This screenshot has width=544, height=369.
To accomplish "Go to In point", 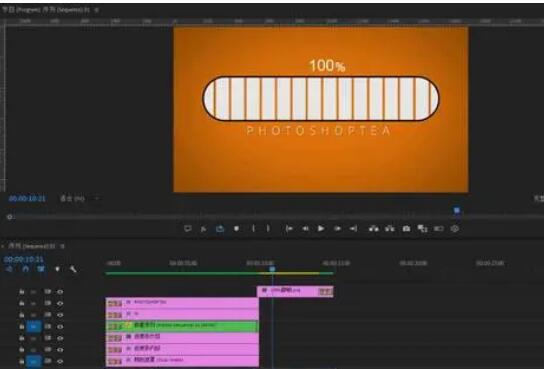I will (x=289, y=229).
